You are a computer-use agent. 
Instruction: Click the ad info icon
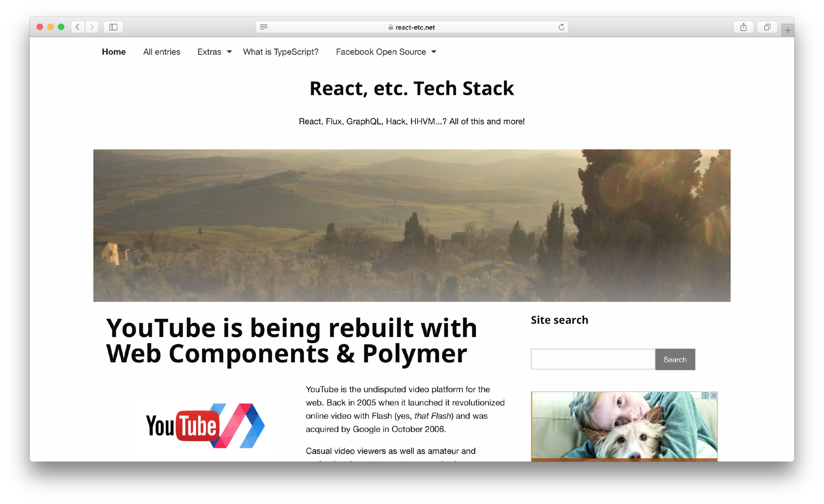(705, 395)
